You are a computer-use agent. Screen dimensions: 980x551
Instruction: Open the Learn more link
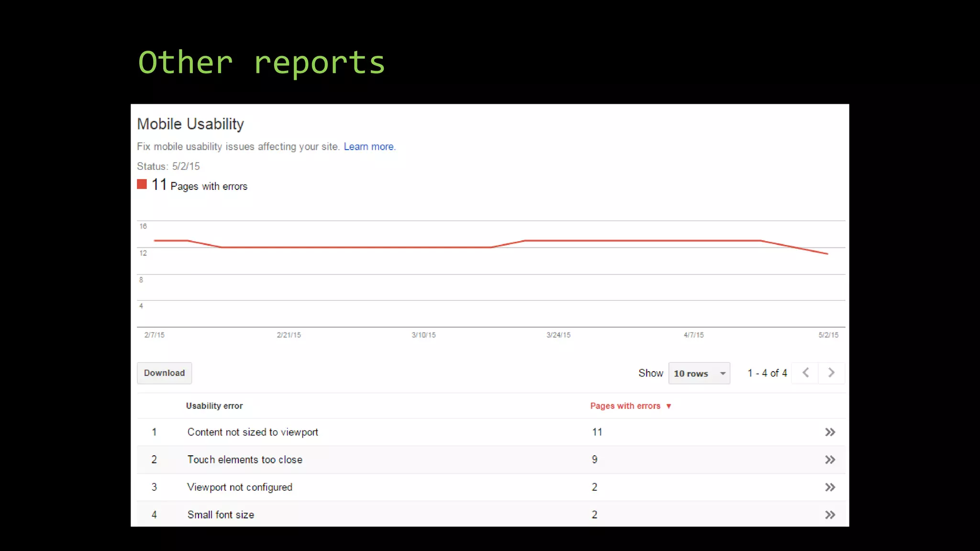(x=369, y=147)
